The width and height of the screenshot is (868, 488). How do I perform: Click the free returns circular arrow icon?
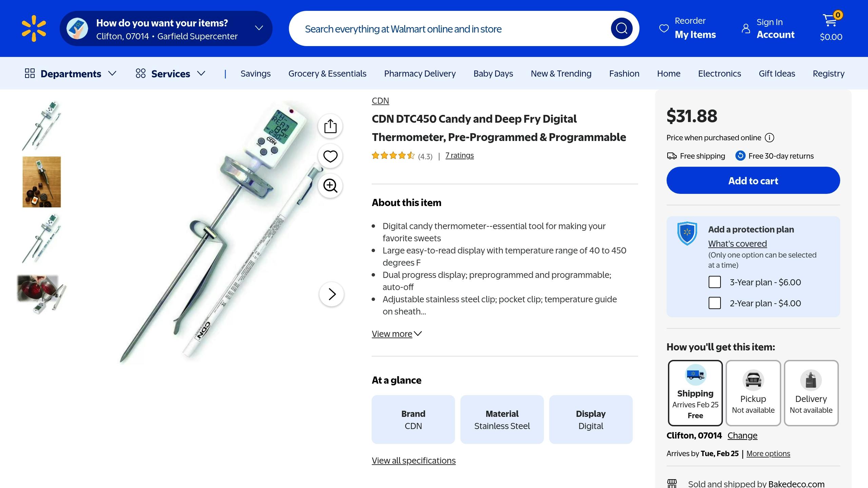click(x=740, y=156)
